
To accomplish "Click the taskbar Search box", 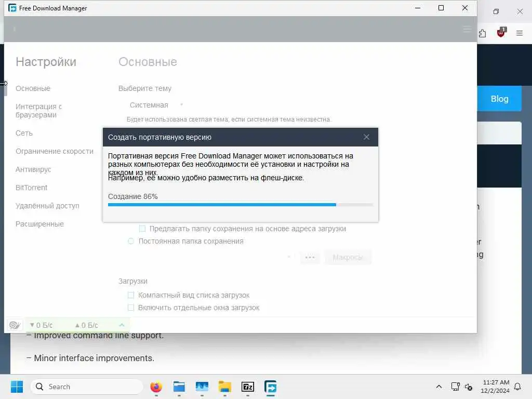I will click(x=87, y=387).
